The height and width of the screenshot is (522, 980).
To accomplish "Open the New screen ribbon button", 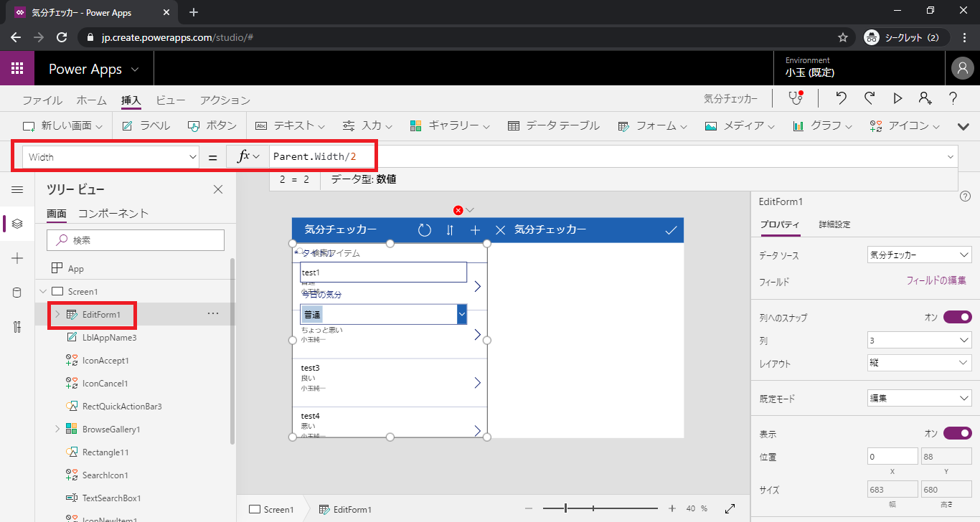I will tap(63, 125).
